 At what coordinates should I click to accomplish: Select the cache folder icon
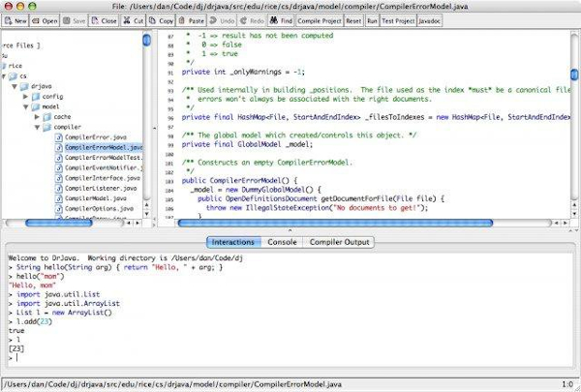[x=47, y=117]
